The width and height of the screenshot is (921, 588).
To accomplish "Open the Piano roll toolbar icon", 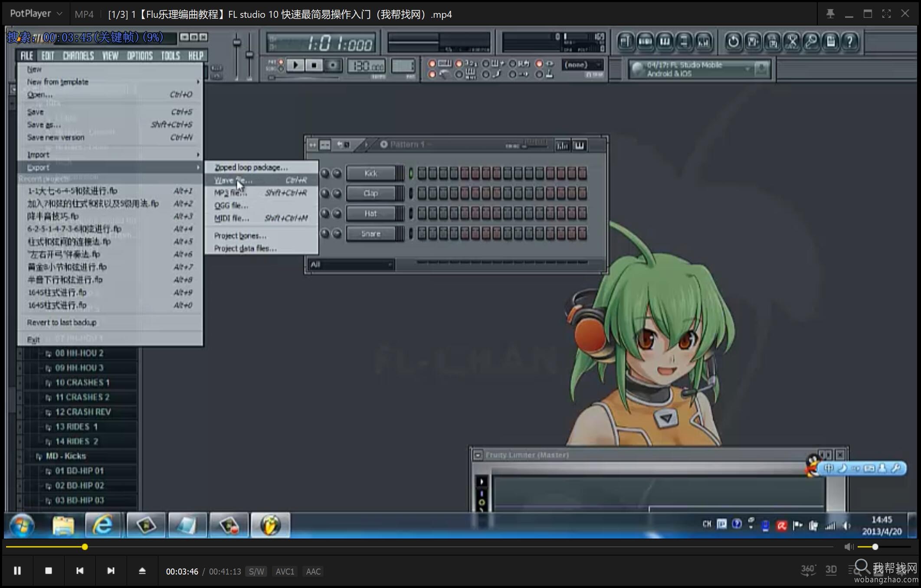I will [x=665, y=42].
